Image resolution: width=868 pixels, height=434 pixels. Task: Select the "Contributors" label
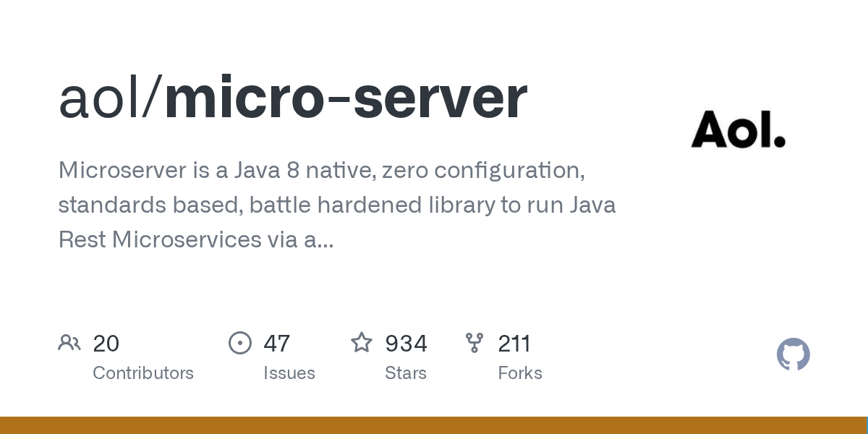click(143, 373)
